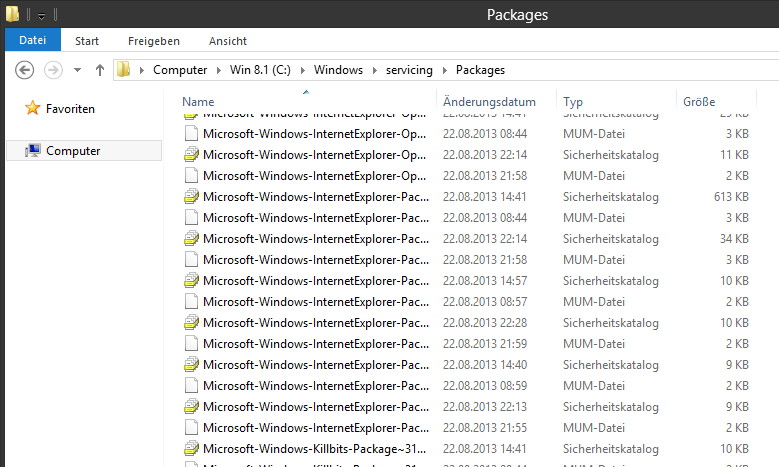Click MUM-Datei type of file dated 08:57
The image size is (779, 467).
coord(594,302)
